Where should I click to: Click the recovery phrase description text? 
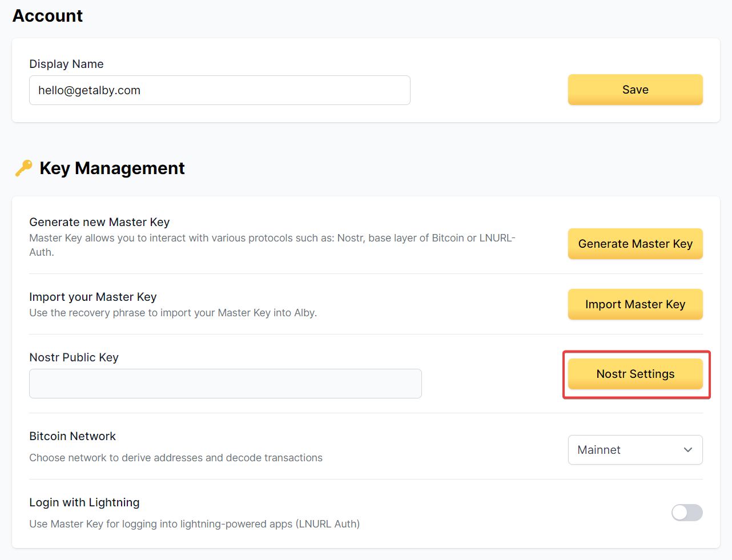click(x=173, y=313)
